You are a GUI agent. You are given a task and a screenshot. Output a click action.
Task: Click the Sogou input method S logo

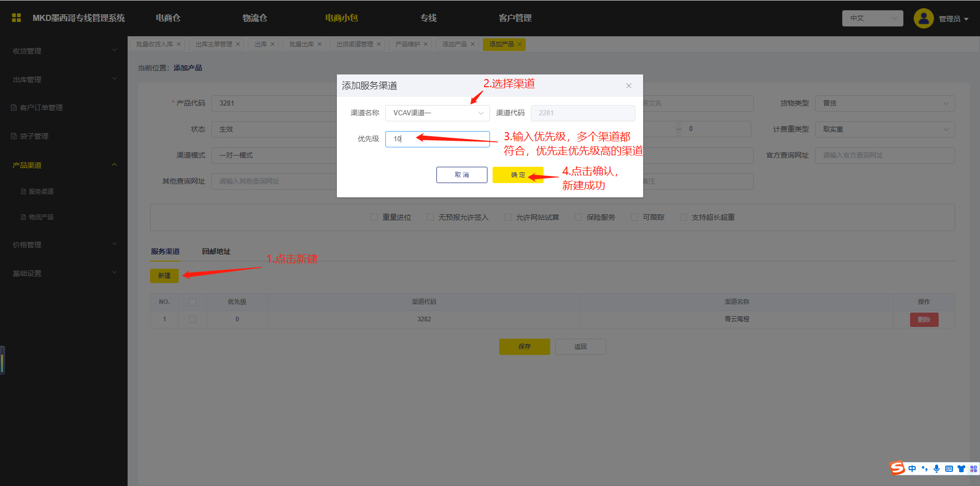click(897, 468)
